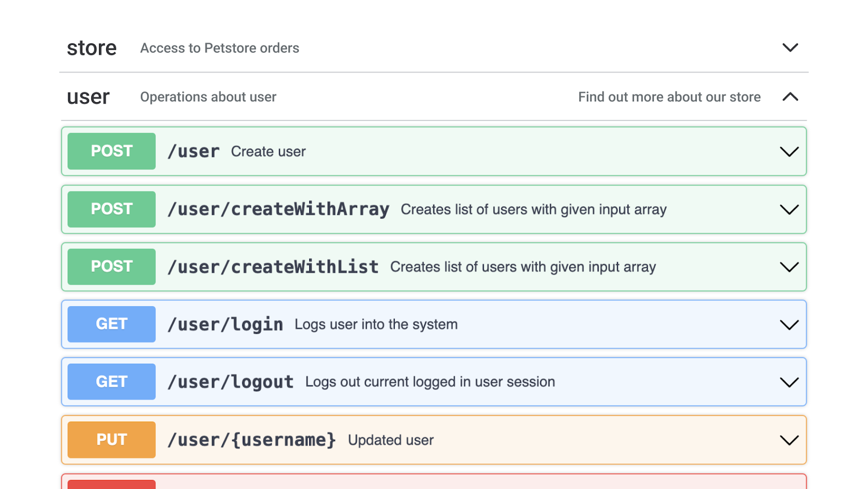Expand the /user/createWithList endpoint
This screenshot has width=868, height=489.
pos(789,266)
